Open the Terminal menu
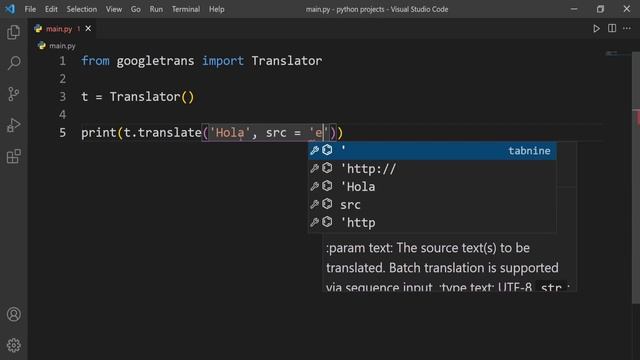This screenshot has height=360, width=640. tap(186, 9)
